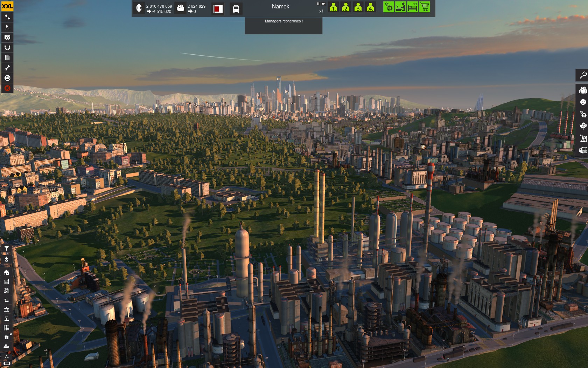588x368 pixels.
Task: Click the film strip icon at bottom left
Action: click(6, 364)
